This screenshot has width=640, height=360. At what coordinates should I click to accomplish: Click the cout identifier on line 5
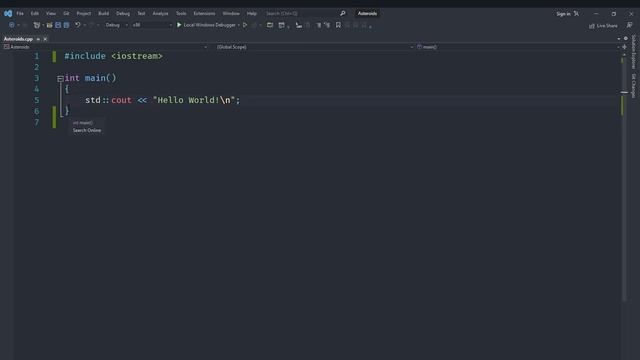coord(121,100)
